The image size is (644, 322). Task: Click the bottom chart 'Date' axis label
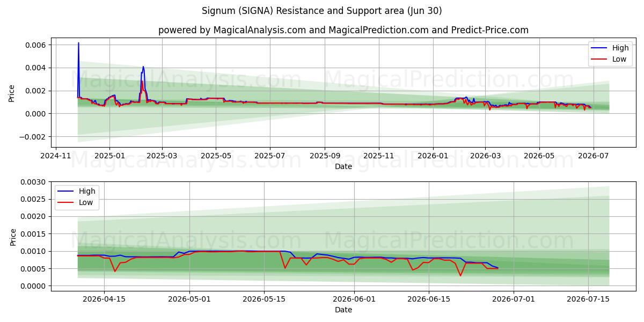coord(343,310)
